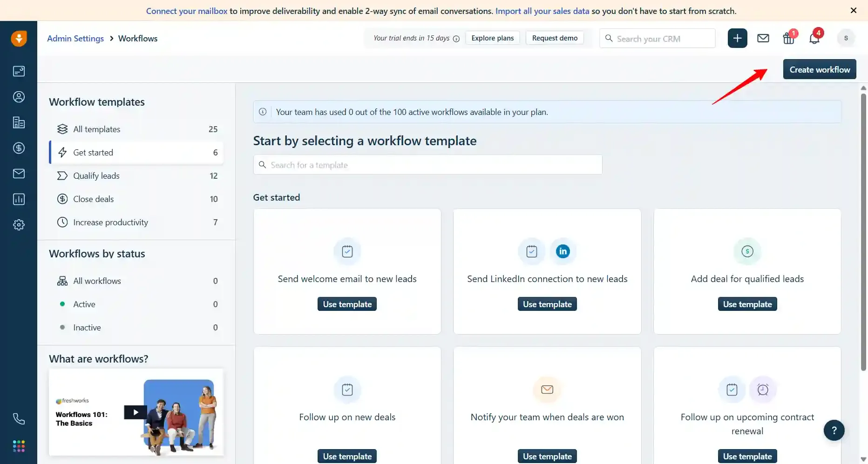The width and height of the screenshot is (868, 464).
Task: Use template for Follow up on new deals
Action: click(x=347, y=456)
